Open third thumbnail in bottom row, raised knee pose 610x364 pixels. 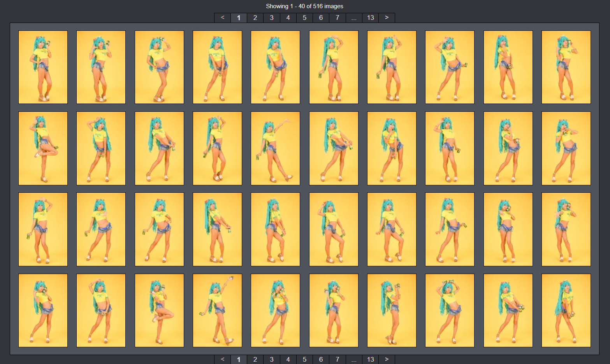pos(159,310)
